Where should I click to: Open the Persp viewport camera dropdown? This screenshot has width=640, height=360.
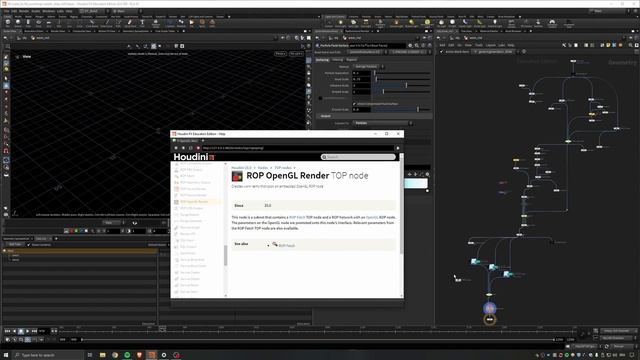pos(280,54)
